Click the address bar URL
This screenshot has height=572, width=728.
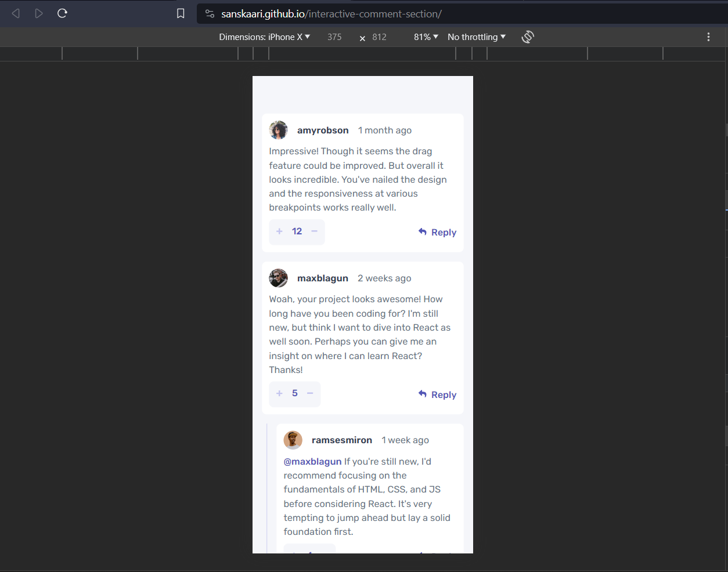(x=331, y=14)
